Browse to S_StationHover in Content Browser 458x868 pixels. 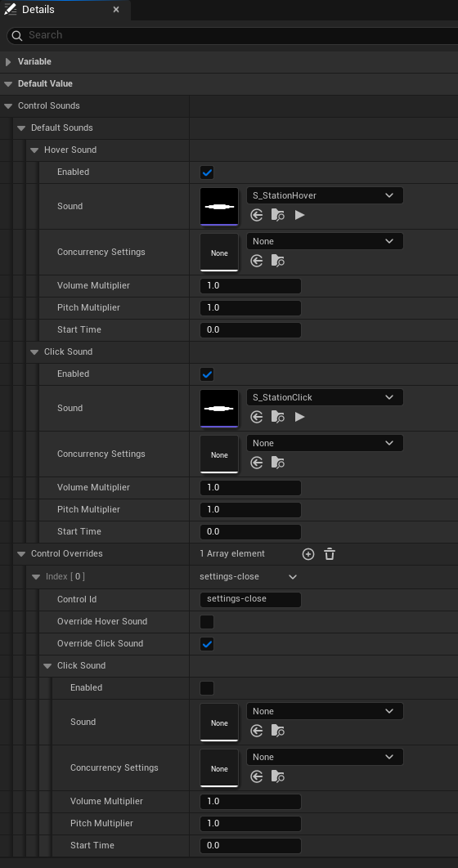pyautogui.click(x=277, y=215)
